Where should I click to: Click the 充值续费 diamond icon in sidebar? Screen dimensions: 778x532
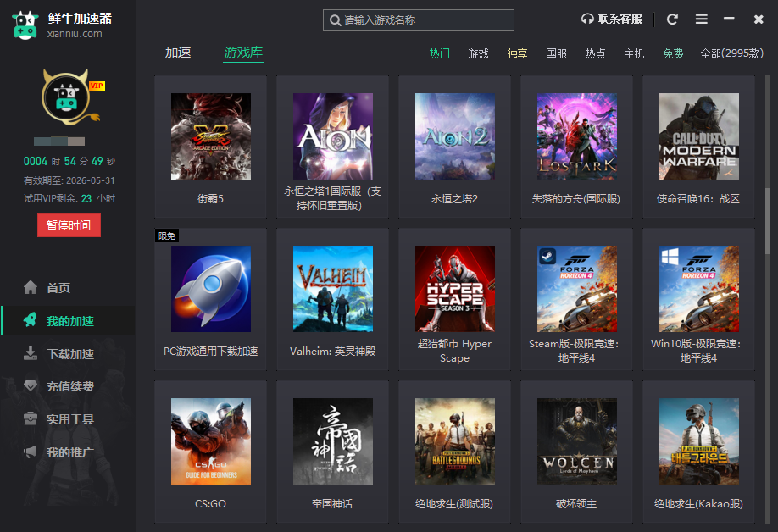point(31,385)
